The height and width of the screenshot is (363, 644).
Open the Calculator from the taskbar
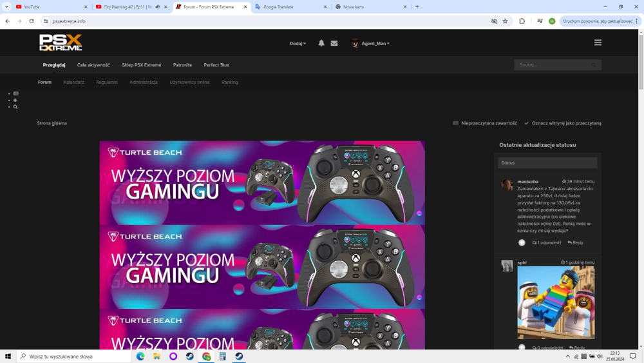(x=223, y=357)
